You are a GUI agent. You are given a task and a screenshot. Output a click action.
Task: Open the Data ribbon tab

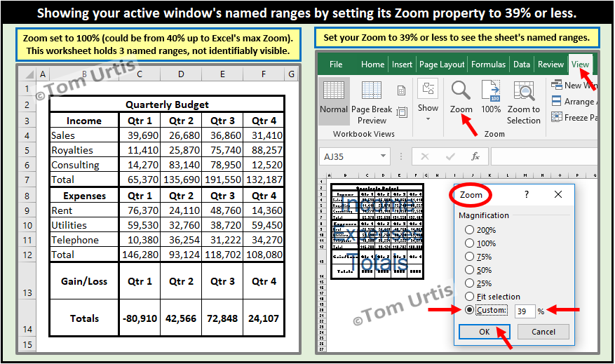(522, 65)
